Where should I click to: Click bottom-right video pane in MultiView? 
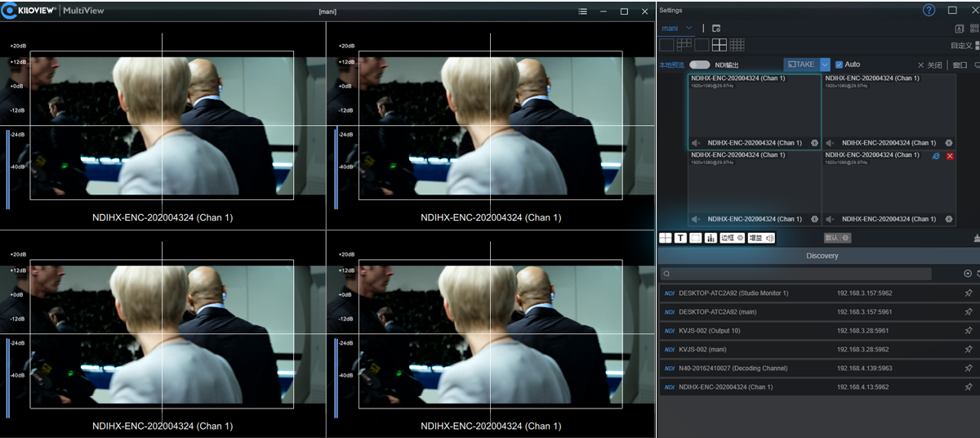[x=491, y=333]
